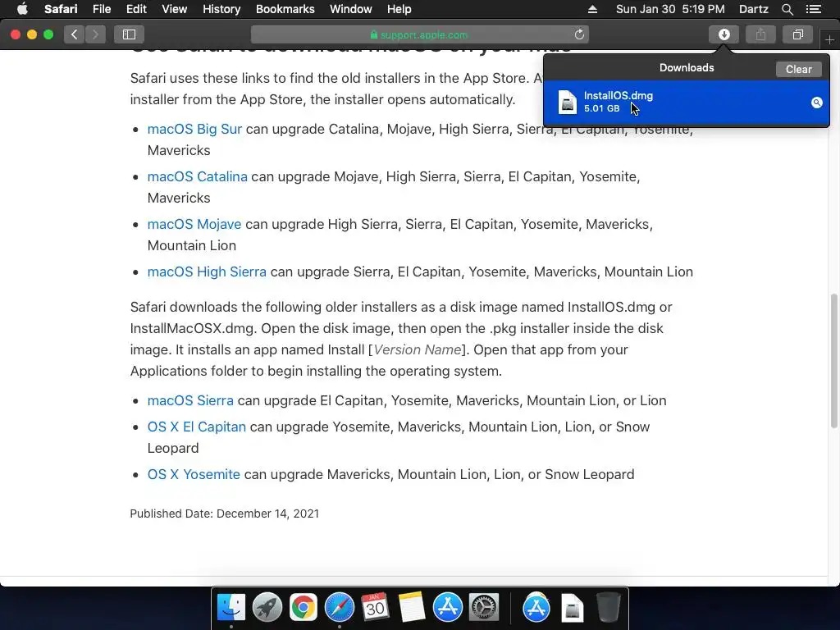Toggle the Safari sidebar button

[x=129, y=34]
